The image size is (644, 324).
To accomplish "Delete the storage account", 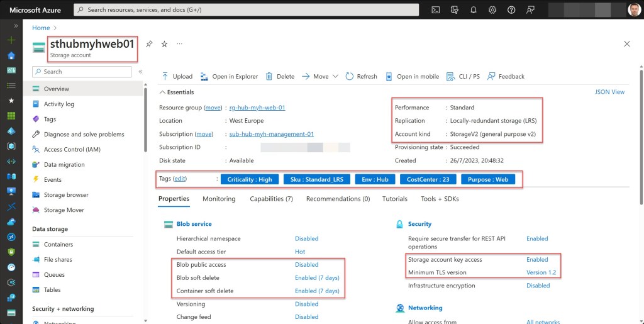I will tap(280, 77).
